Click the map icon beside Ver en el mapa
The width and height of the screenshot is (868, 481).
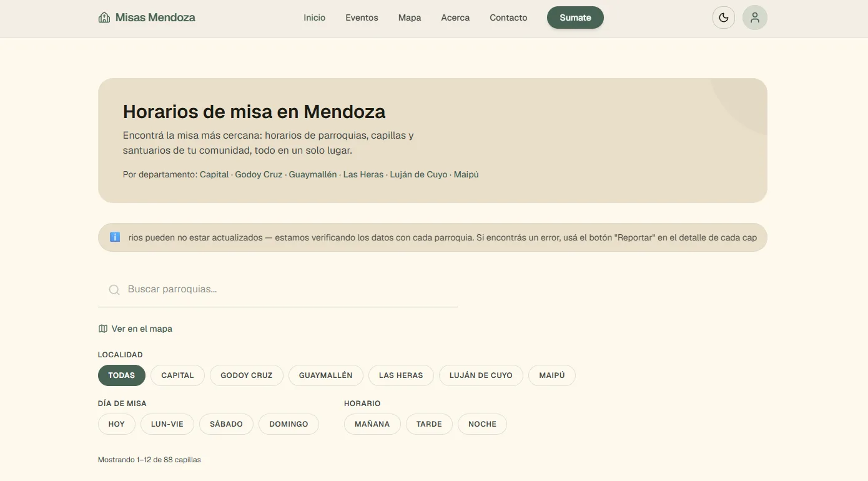point(103,329)
